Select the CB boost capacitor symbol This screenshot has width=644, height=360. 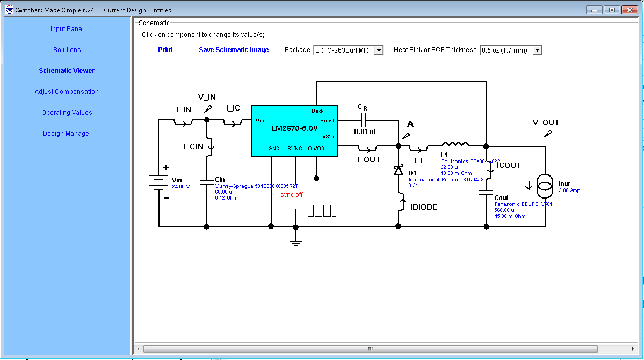pos(364,120)
